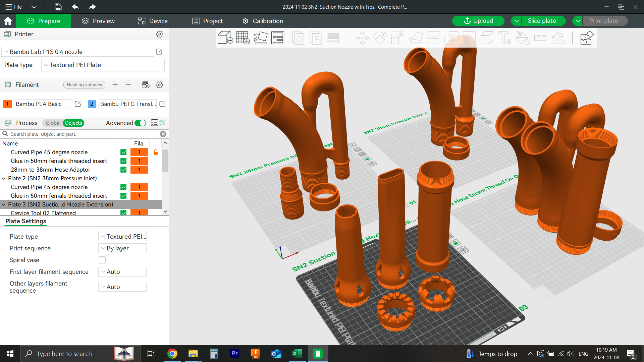
Task: Select the Text tool
Action: (505, 38)
